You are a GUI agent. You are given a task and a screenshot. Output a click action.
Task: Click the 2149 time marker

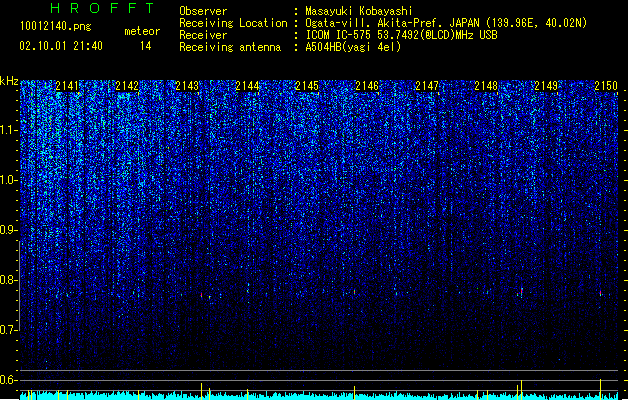pyautogui.click(x=546, y=86)
